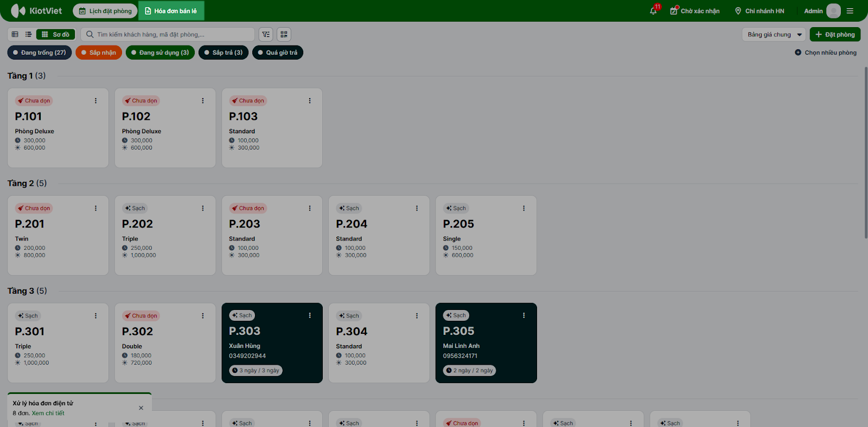Open the "Hóa đơn bán lẻ" tab
This screenshot has height=427, width=868.
171,11
